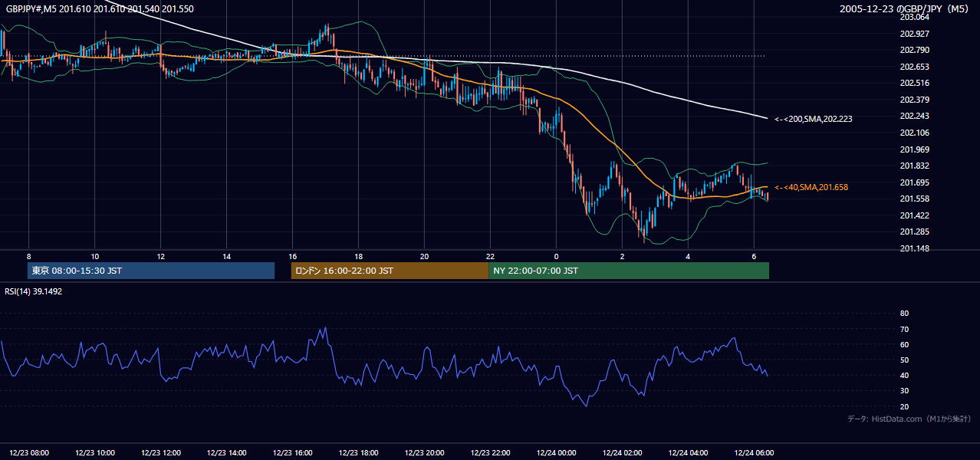The image size is (980, 460).
Task: Click price axis value 201.148
Action: pos(914,248)
